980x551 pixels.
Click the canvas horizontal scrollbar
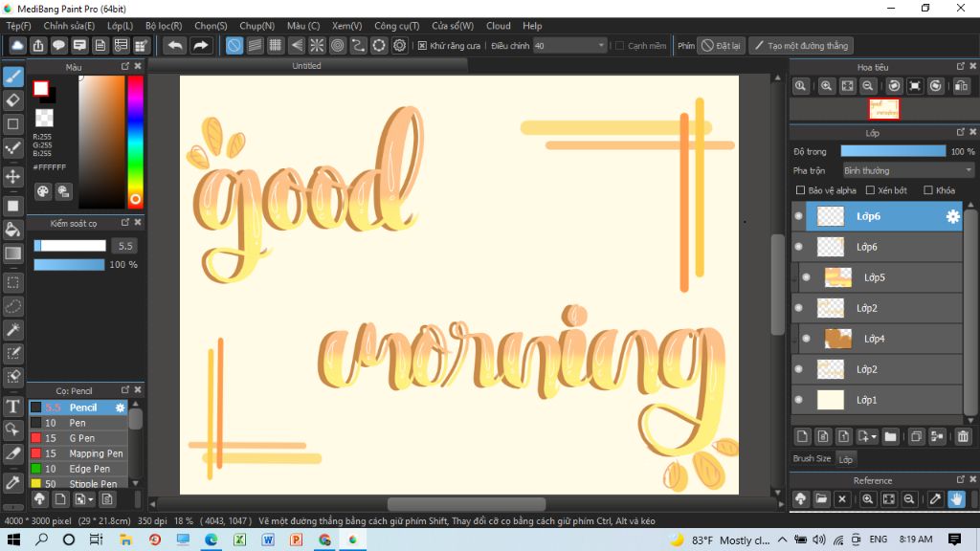(466, 504)
